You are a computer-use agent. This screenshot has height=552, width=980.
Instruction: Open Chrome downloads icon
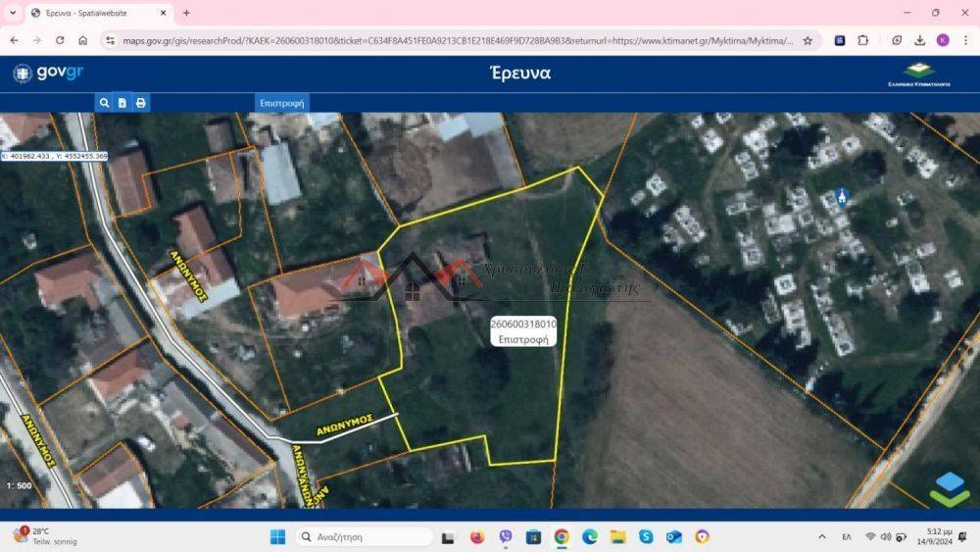[x=919, y=40]
